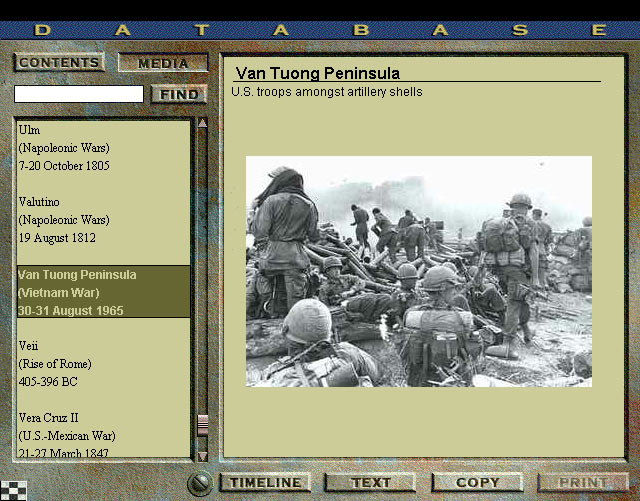The height and width of the screenshot is (501, 640).
Task: Select the Ulm battle entry
Action: coord(64,148)
